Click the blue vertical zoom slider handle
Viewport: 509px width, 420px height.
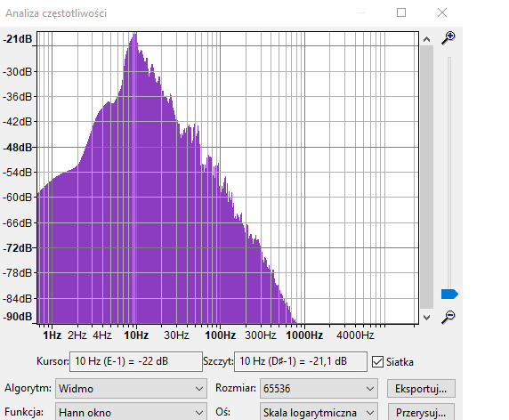[x=449, y=294]
